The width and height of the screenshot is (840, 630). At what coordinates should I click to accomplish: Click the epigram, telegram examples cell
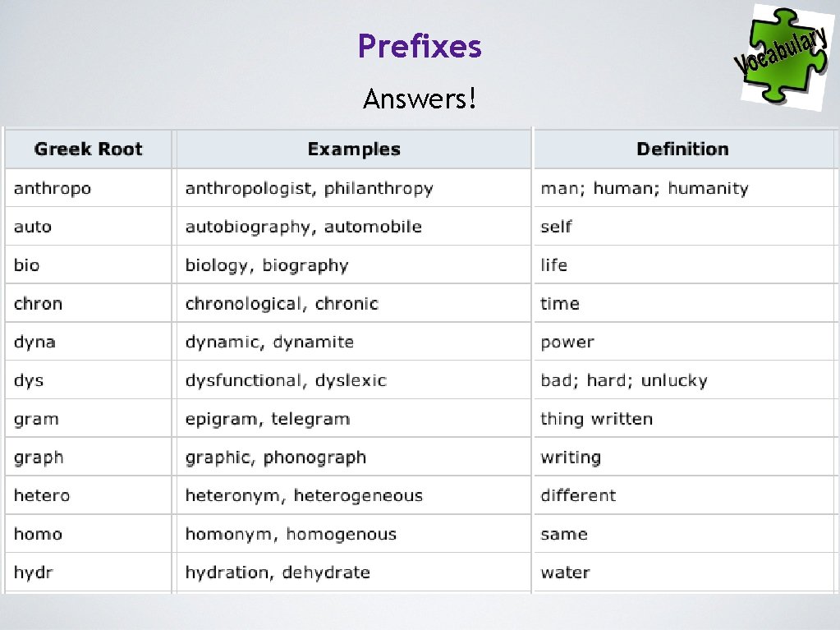[268, 419]
